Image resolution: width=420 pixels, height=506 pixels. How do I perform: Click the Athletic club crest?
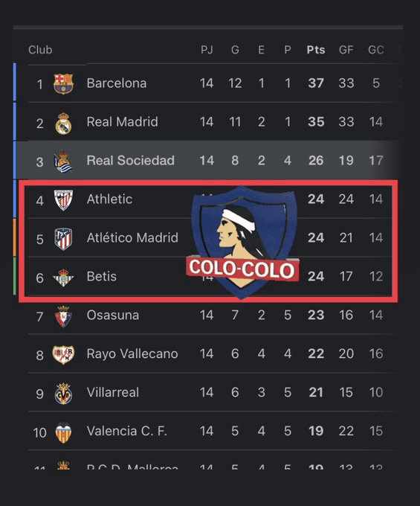click(x=63, y=200)
